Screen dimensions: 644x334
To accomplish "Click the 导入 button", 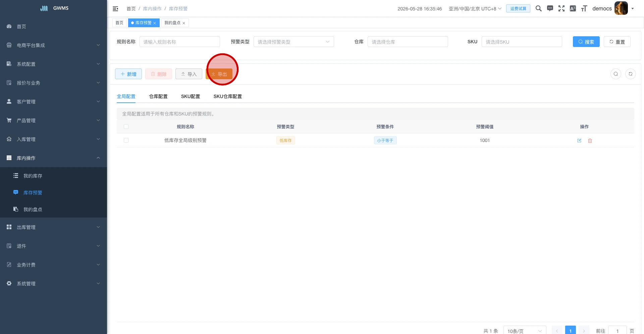I will pos(189,74).
